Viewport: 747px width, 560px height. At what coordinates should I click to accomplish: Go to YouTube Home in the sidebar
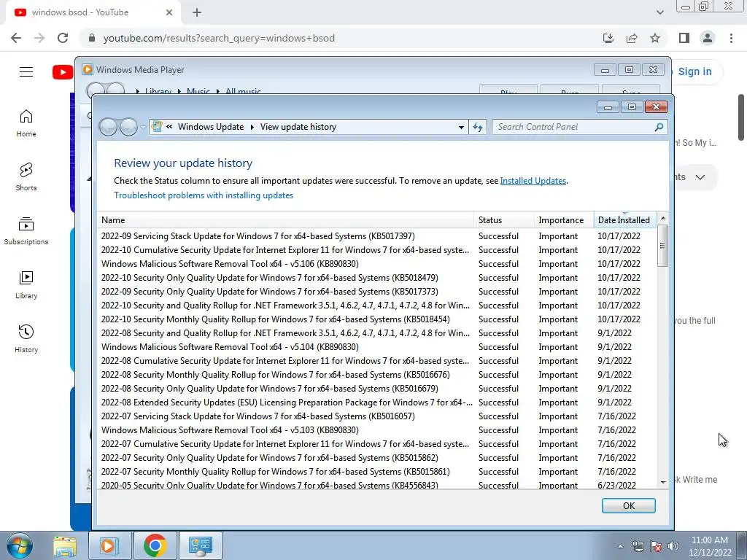point(26,122)
